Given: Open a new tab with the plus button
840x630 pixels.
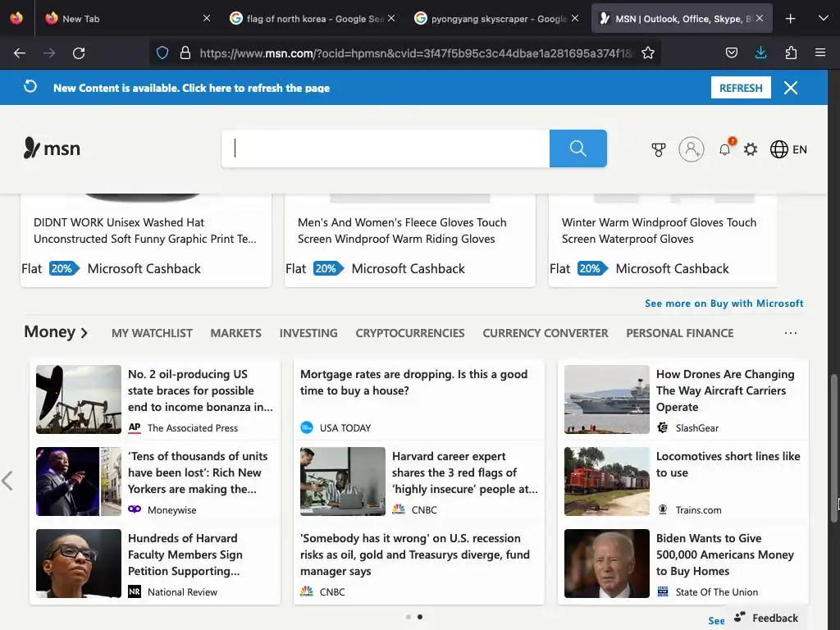Looking at the screenshot, I should [x=790, y=19].
